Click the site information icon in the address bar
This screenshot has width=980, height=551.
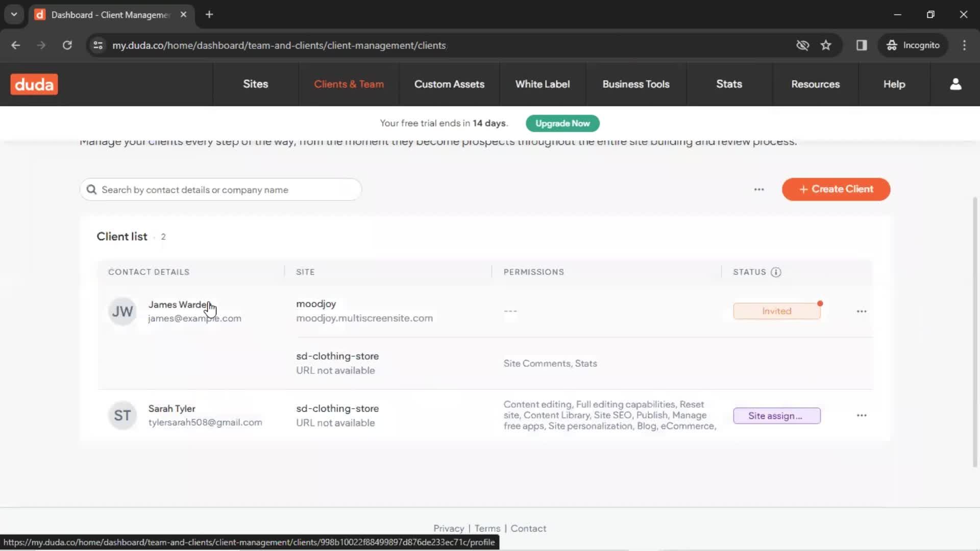click(98, 45)
